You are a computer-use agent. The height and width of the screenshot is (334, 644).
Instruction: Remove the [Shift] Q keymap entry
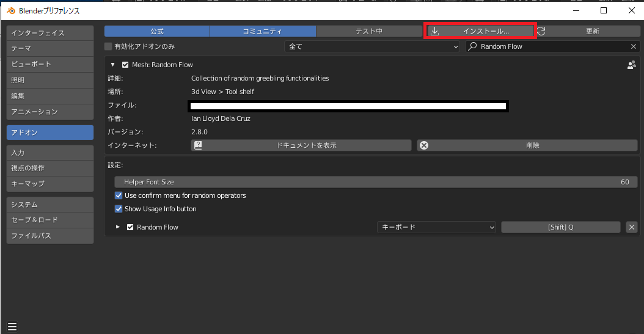pyautogui.click(x=632, y=227)
